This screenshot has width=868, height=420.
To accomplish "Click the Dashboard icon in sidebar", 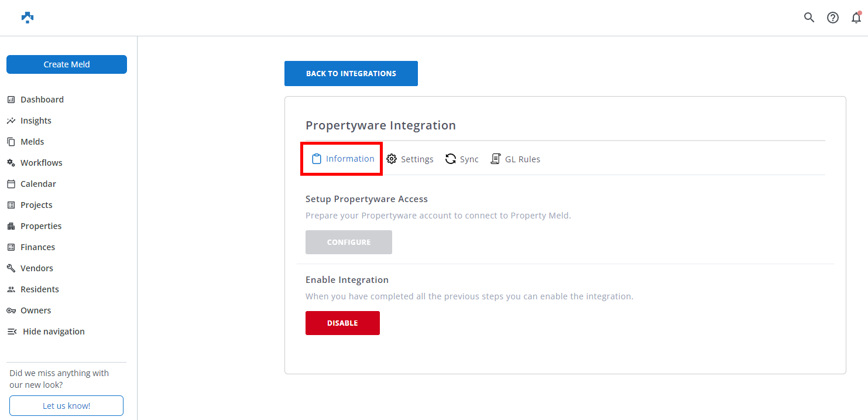I will coord(11,100).
